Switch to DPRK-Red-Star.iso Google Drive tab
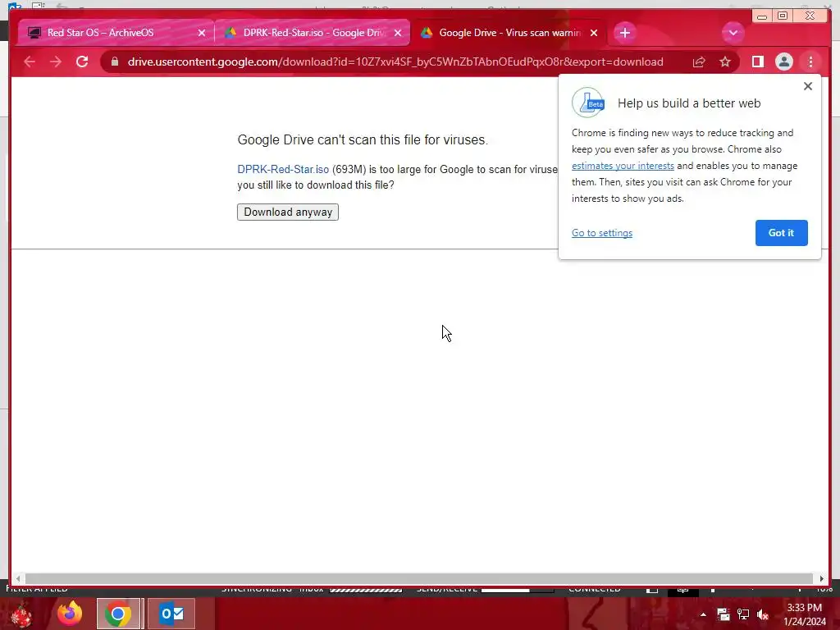Image resolution: width=840 pixels, height=630 pixels. (x=313, y=33)
